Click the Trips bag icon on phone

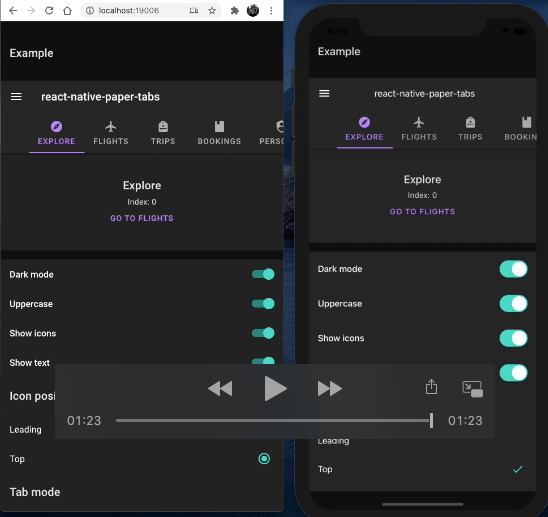point(470,122)
